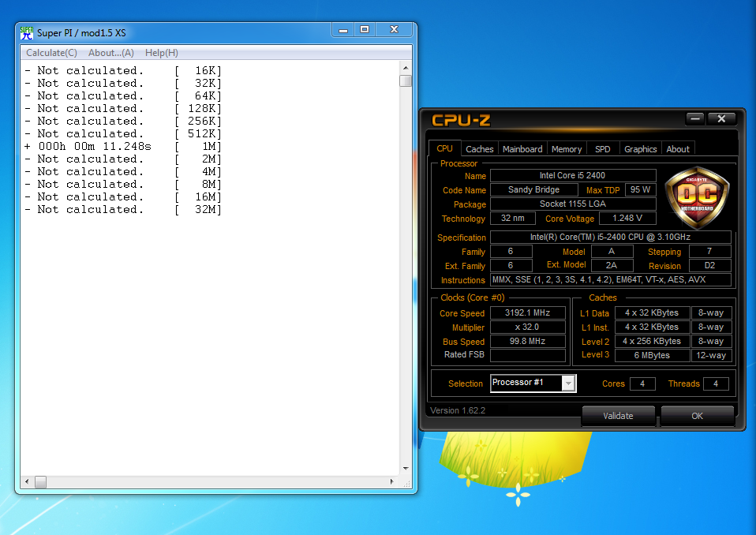Click the empty Rated FSB field
Image resolution: width=756 pixels, height=535 pixels.
click(x=527, y=355)
